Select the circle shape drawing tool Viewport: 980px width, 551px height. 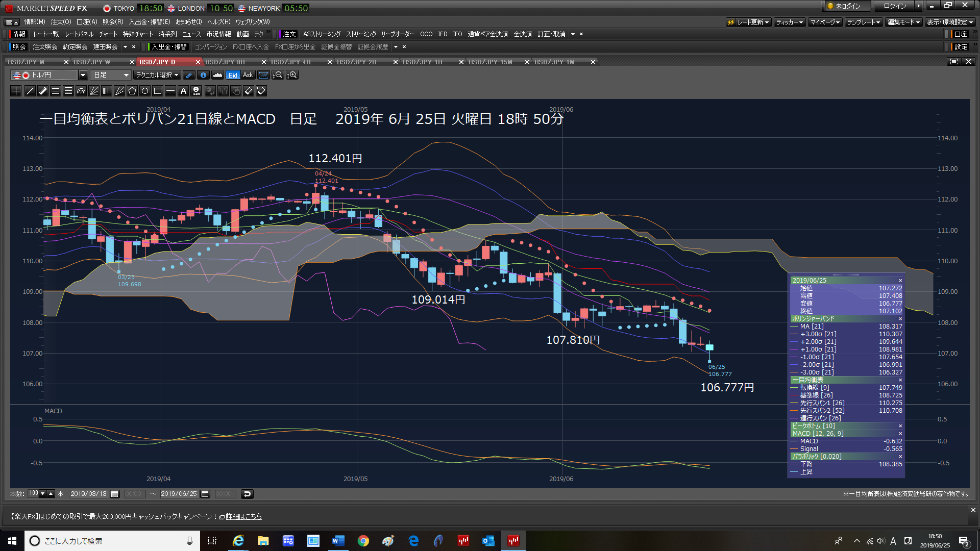click(145, 91)
